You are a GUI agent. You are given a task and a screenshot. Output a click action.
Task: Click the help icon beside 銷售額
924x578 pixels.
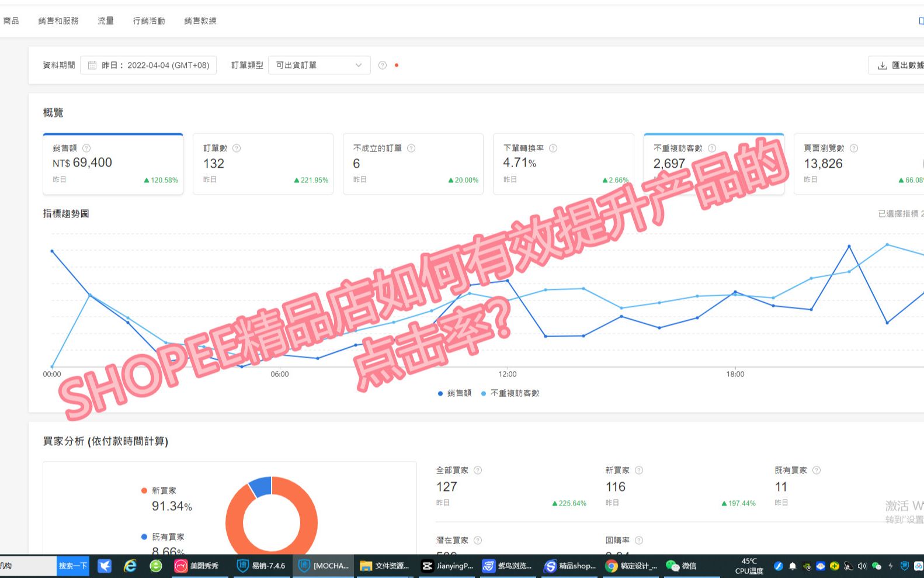pos(86,148)
